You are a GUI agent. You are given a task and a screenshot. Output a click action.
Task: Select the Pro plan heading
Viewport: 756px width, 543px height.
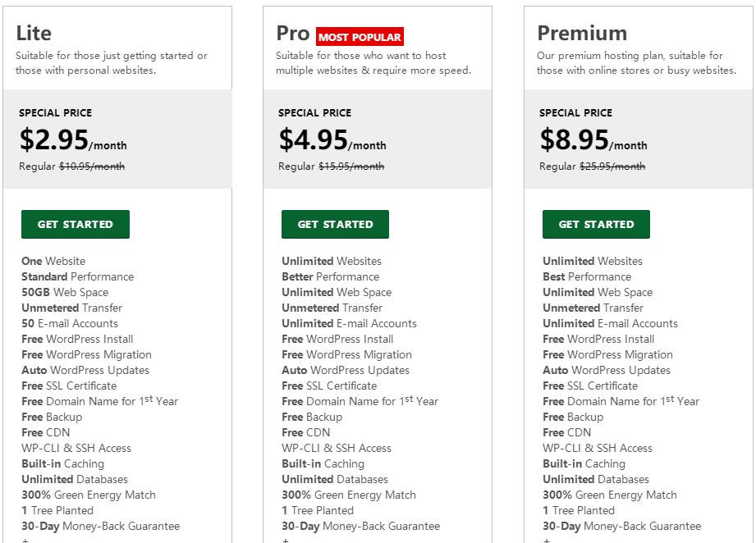pos(292,34)
